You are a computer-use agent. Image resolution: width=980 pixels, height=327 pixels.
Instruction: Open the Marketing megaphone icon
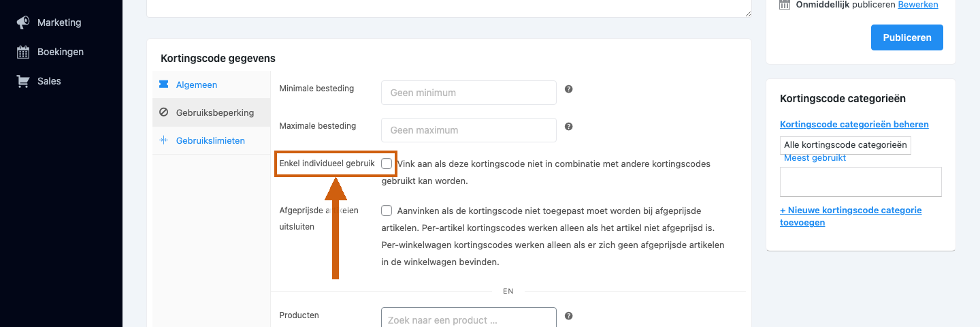click(x=23, y=22)
